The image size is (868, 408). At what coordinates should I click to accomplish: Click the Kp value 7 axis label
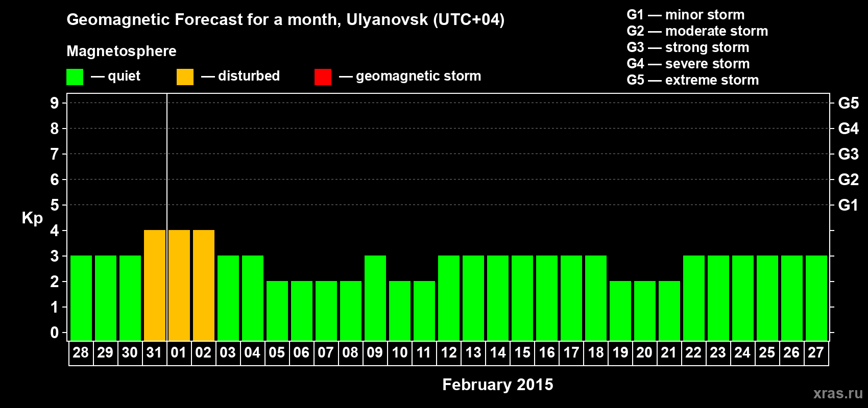(55, 154)
